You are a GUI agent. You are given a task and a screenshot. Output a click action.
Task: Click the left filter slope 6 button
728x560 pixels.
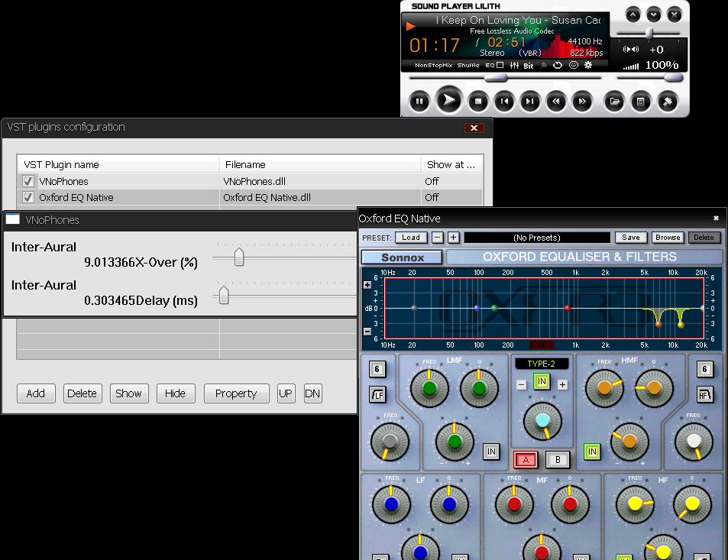(377, 369)
